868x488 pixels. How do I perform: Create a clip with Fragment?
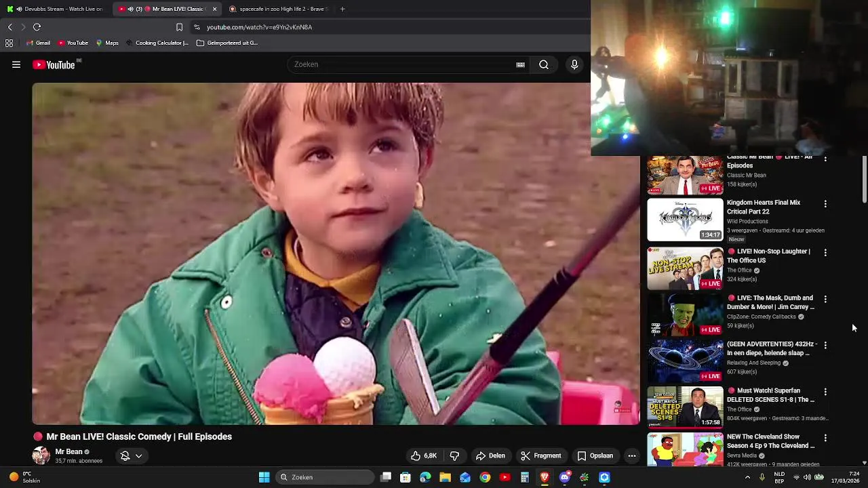pos(541,455)
